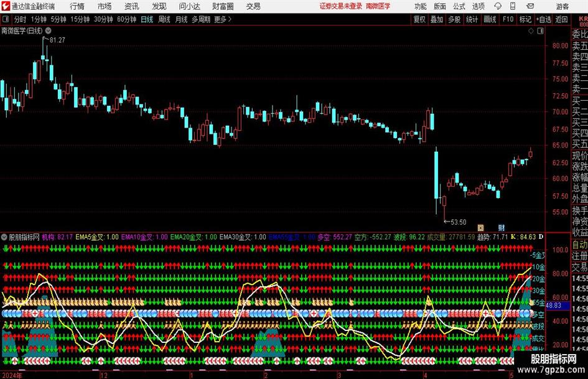Select the 日线 daily period tab
588x379 pixels.
[x=147, y=19]
